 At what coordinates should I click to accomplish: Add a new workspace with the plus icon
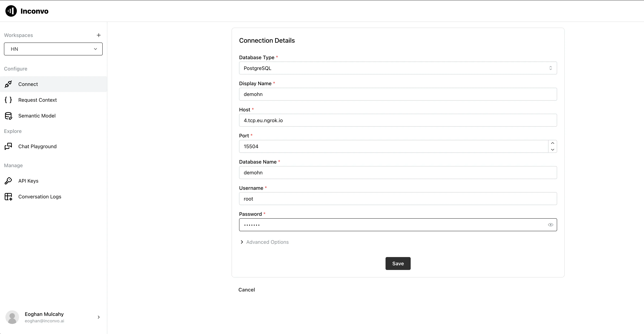pos(99,35)
